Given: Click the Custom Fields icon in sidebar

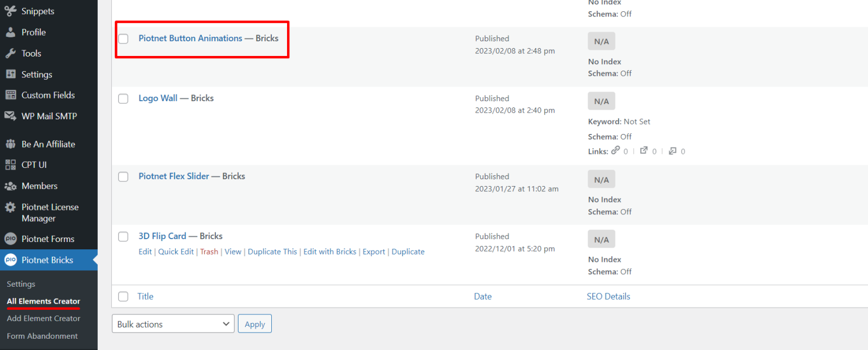Looking at the screenshot, I should [x=10, y=95].
